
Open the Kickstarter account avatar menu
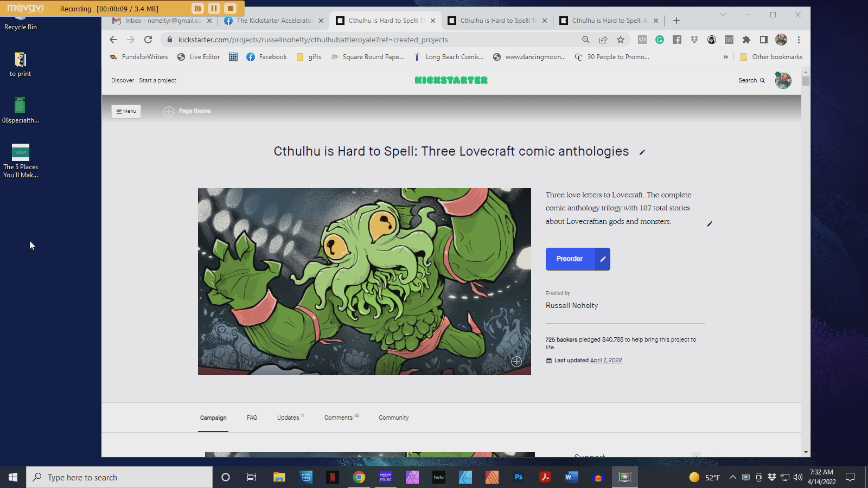(783, 80)
